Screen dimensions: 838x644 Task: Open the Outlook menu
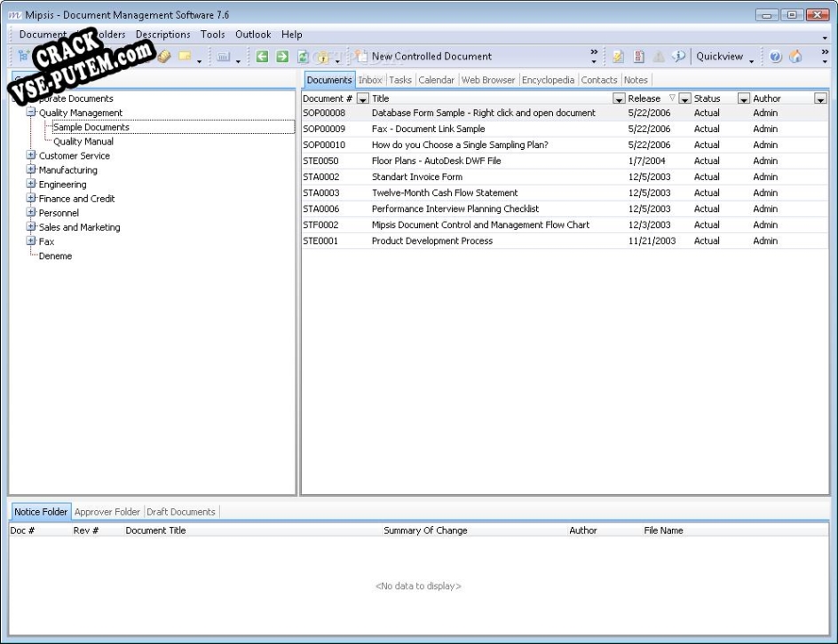pos(253,35)
